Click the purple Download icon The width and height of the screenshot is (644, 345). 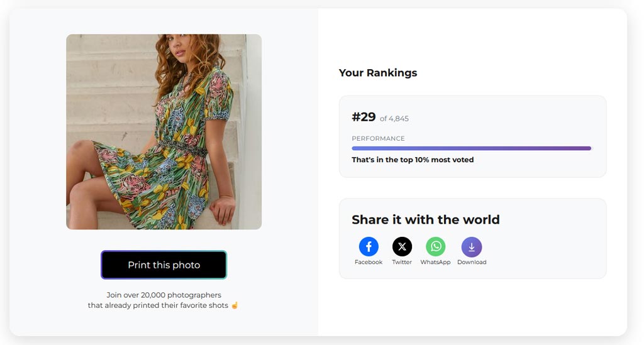472,247
